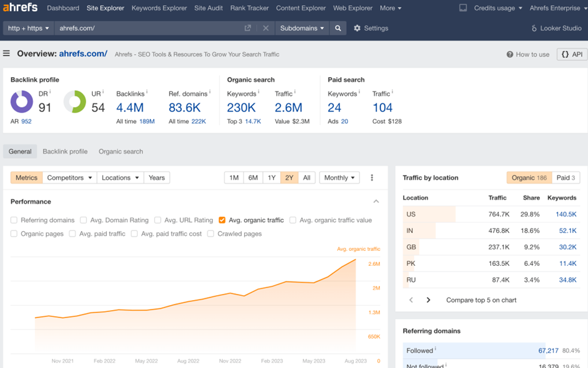Enable the Referring domains checkbox

coord(14,220)
